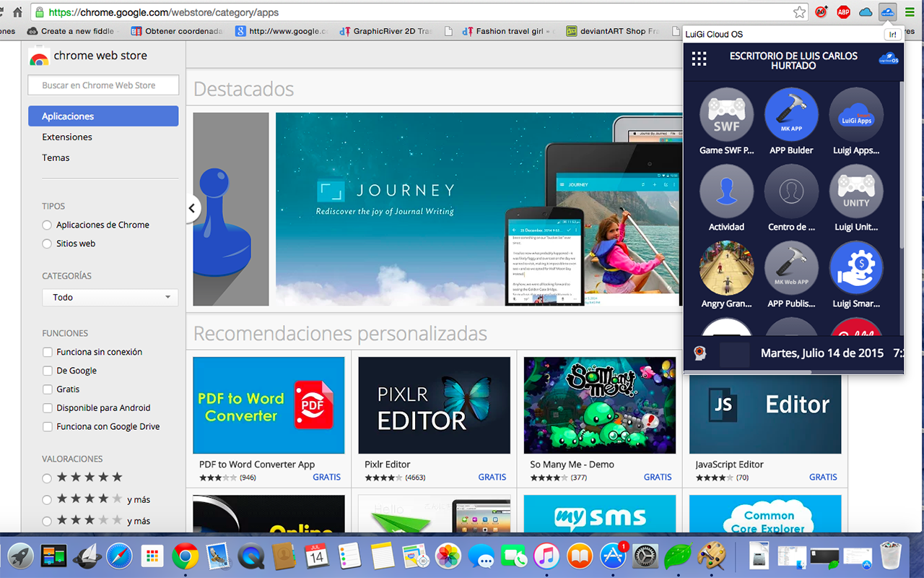Switch to the Extensiones section
Viewport: 924px width, 578px height.
67,137
